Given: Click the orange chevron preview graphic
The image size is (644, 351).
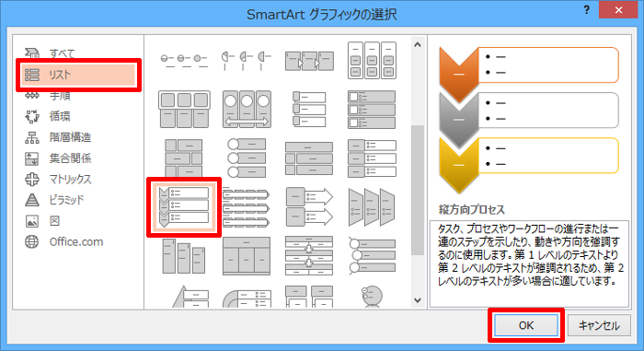Looking at the screenshot, I should (459, 75).
